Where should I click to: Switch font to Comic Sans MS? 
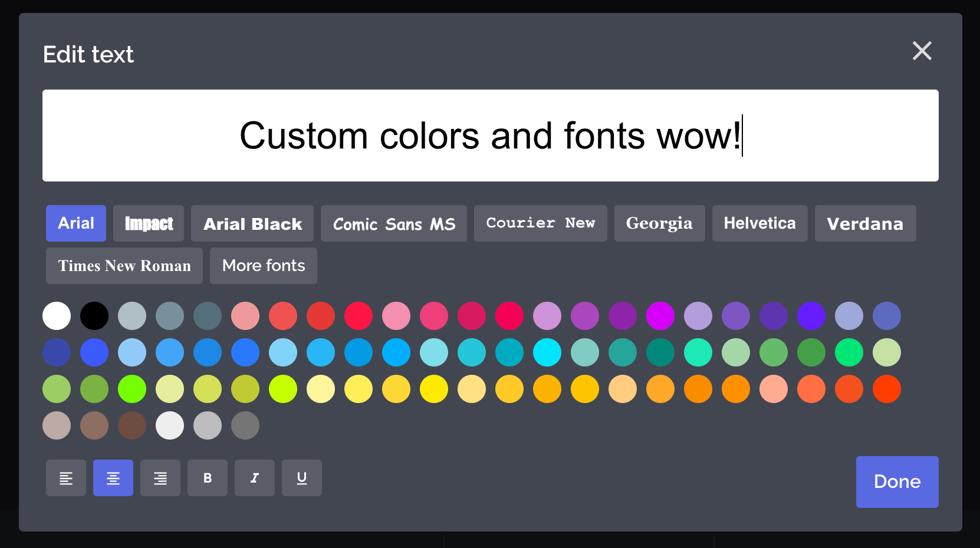pyautogui.click(x=394, y=223)
